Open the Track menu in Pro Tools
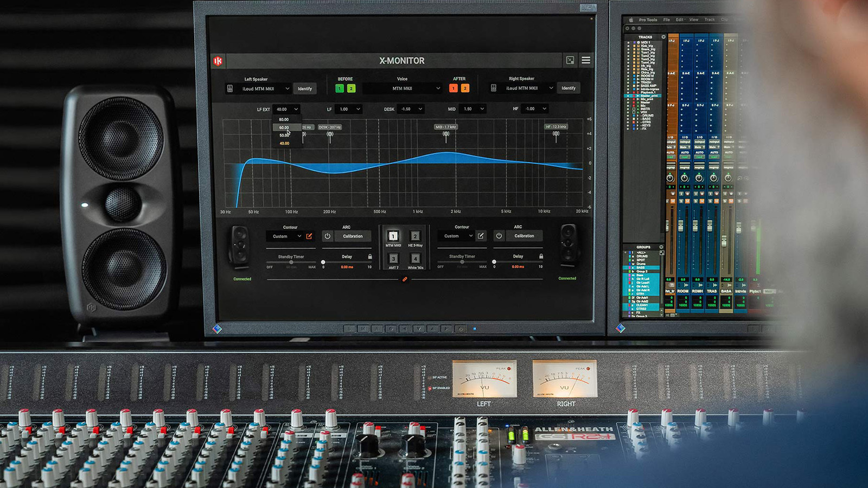Viewport: 868px width, 488px height. point(709,20)
